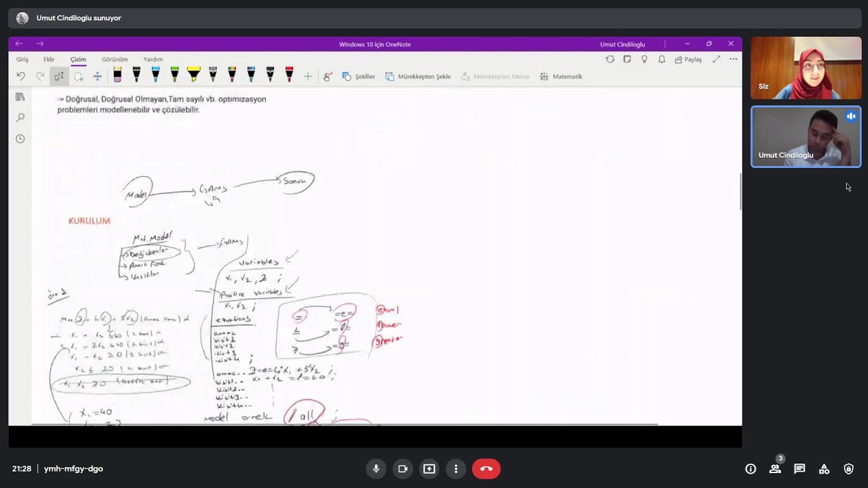Click the Umut Cindiloglu video tile

(x=806, y=136)
